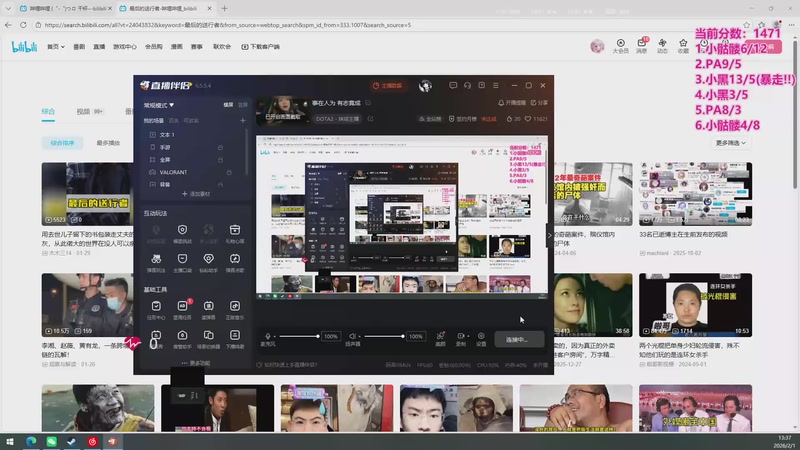
Task: Open 大会员 icon on the bilibili header
Action: [620, 45]
